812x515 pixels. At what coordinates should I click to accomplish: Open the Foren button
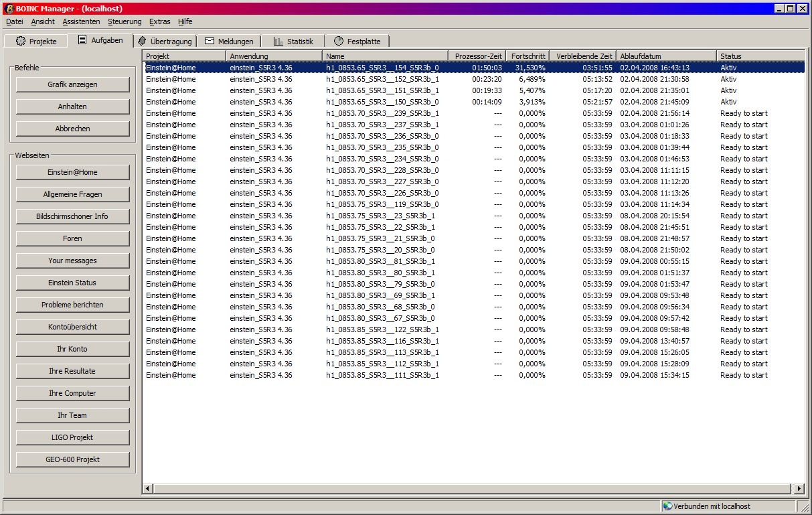(x=72, y=238)
